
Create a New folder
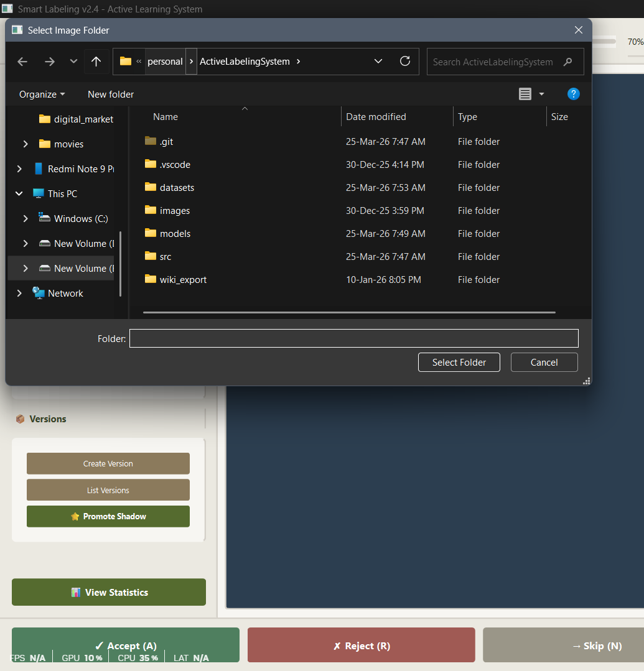111,94
